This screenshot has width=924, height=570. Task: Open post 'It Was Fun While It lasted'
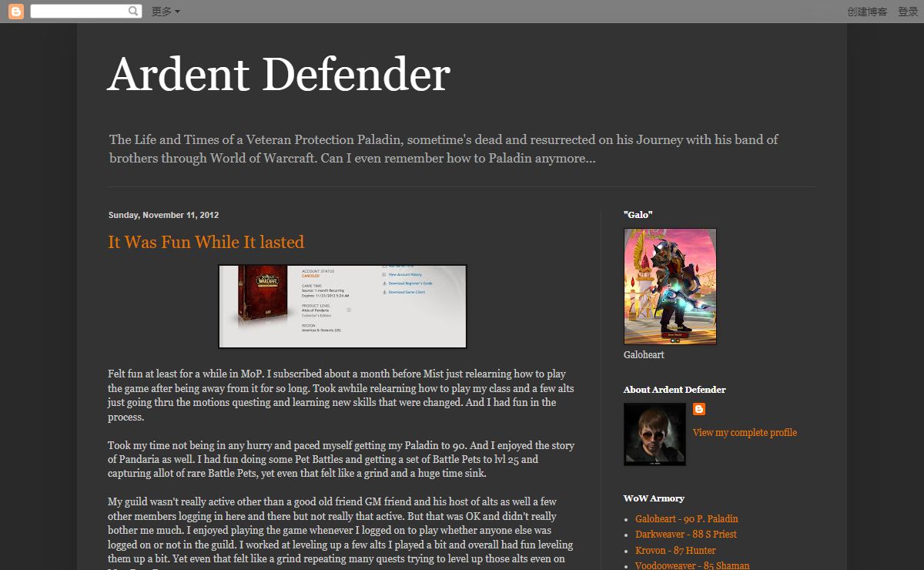click(x=206, y=242)
